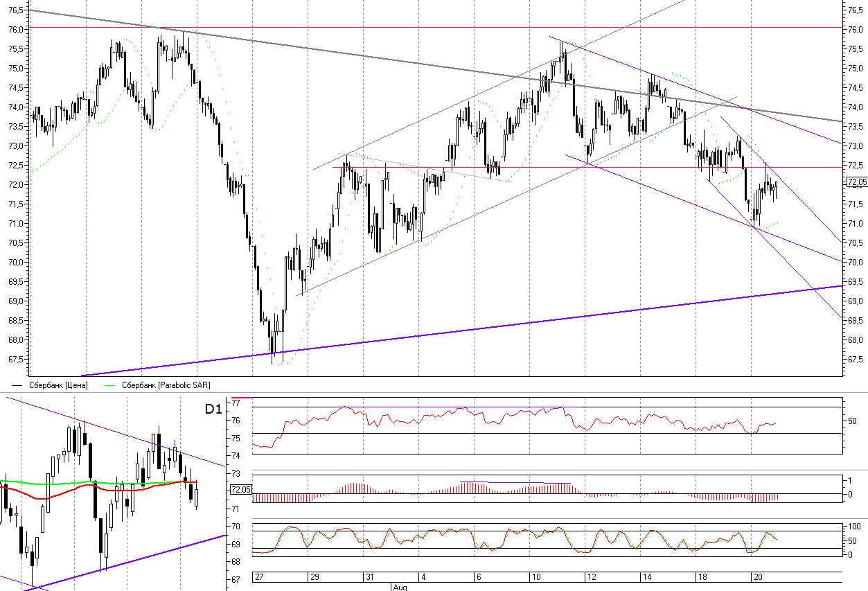
Task: Click the black line swatch beside Цена
Action: [19, 385]
